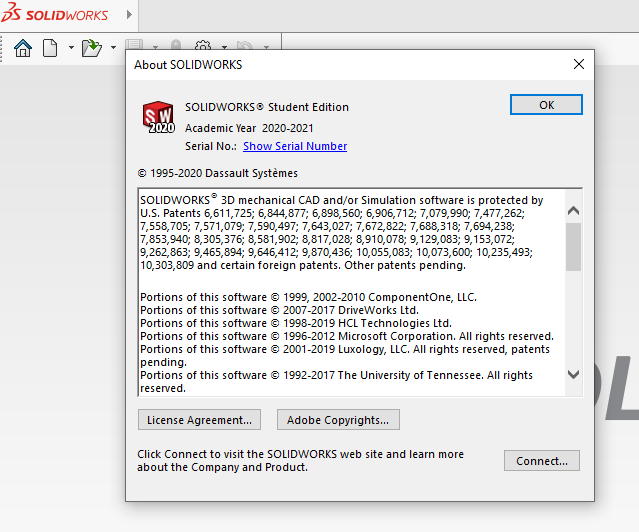Expand the SOLIDWORKS menu arrow beside logo
Viewport: 639px width, 532px height.
pos(129,16)
